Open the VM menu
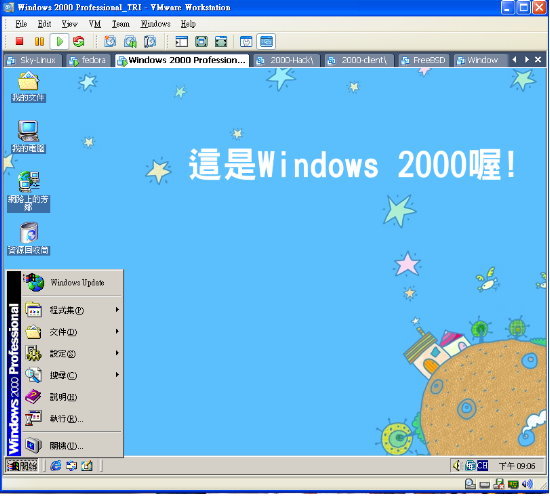This screenshot has width=550, height=497. click(95, 24)
